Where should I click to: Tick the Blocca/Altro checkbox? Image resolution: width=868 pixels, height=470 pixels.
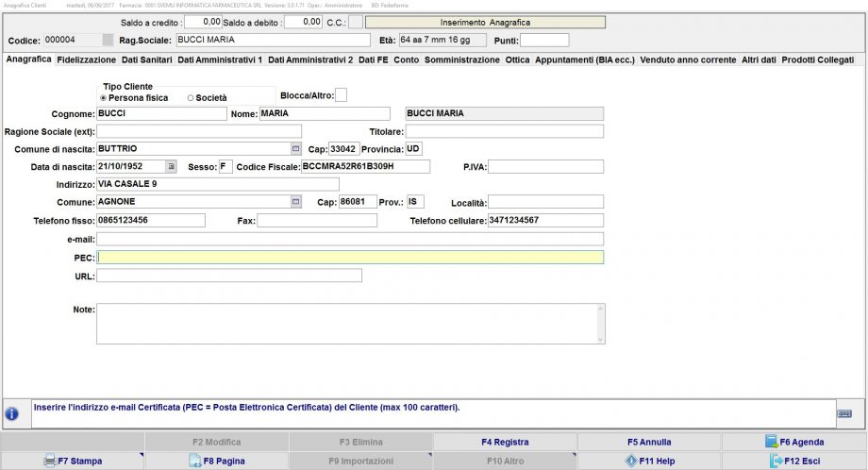[341, 94]
